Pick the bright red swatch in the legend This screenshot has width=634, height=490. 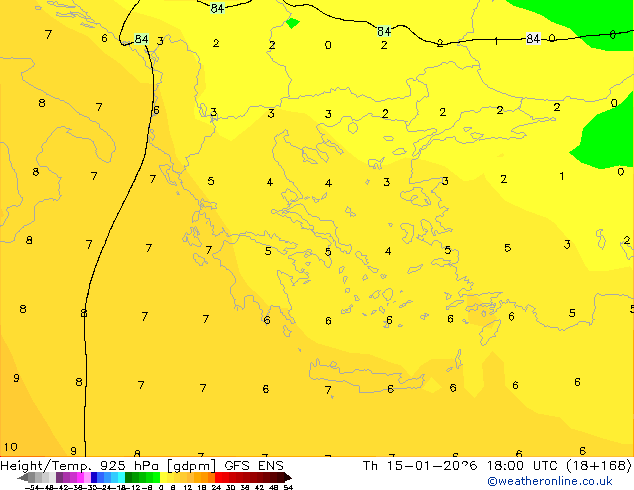point(218,478)
